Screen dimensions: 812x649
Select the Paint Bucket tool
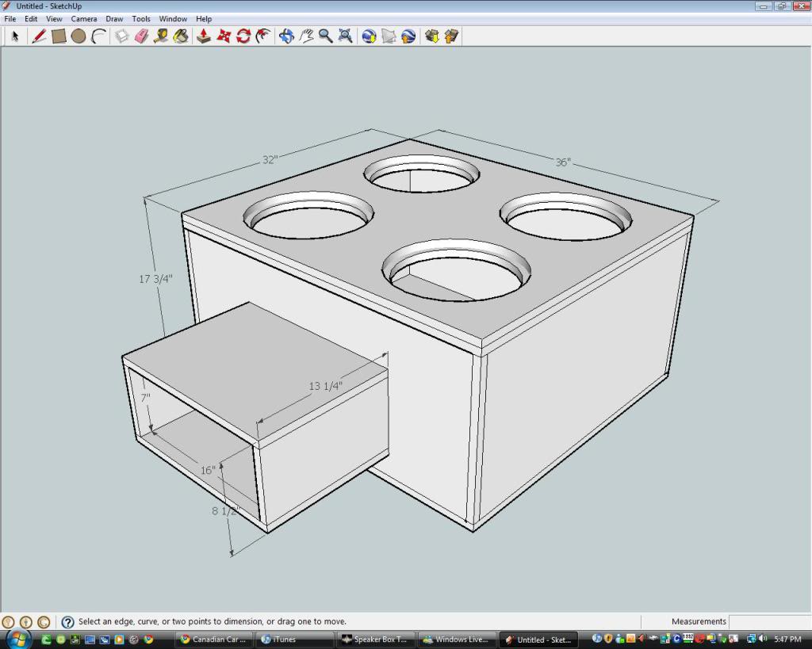pos(181,36)
